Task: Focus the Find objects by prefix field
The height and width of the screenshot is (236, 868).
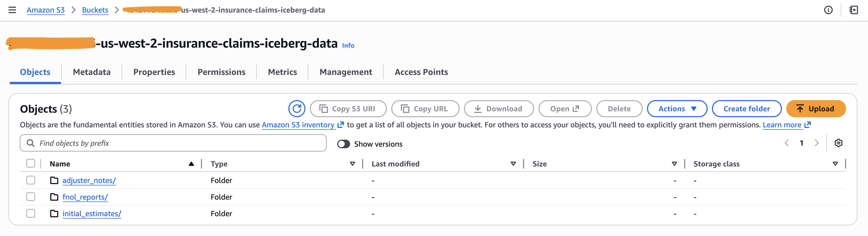Action: (x=179, y=143)
